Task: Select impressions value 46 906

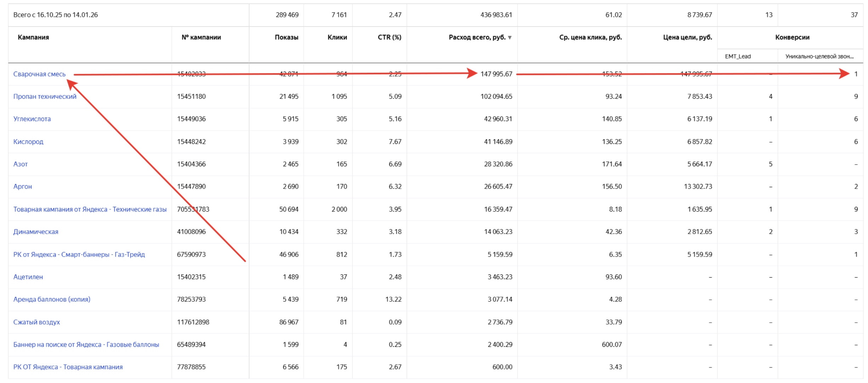Action: tap(289, 254)
